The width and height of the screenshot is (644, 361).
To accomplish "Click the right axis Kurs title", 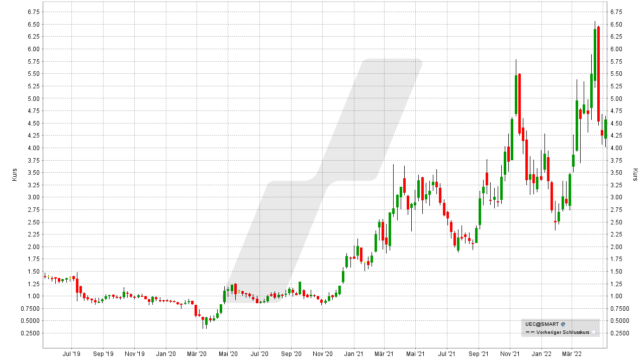I will (635, 174).
